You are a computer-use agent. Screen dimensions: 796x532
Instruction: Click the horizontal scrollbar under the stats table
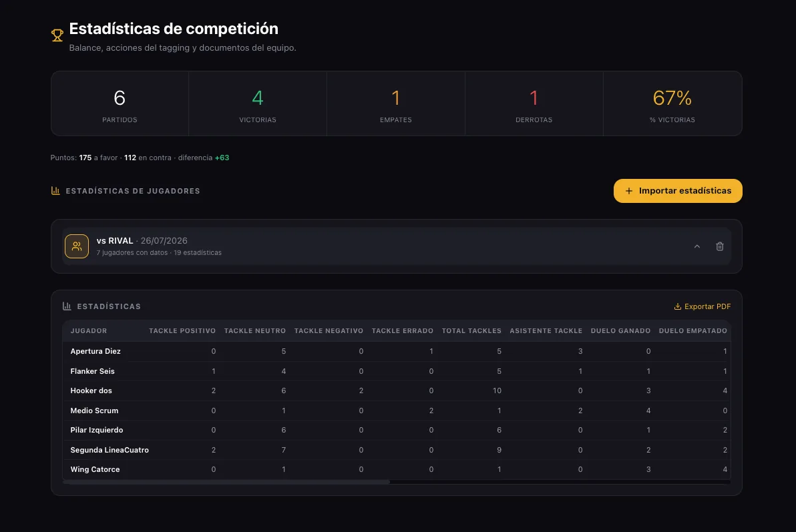click(x=226, y=482)
